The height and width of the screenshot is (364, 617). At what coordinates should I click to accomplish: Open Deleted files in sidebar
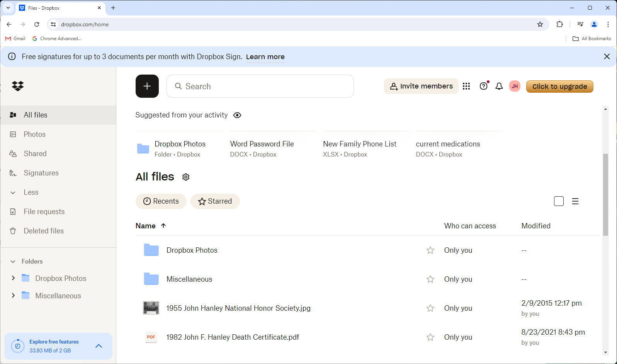58,231
